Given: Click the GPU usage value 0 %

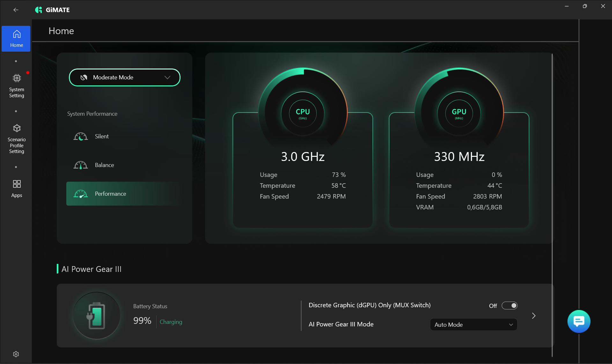Looking at the screenshot, I should pyautogui.click(x=497, y=175).
